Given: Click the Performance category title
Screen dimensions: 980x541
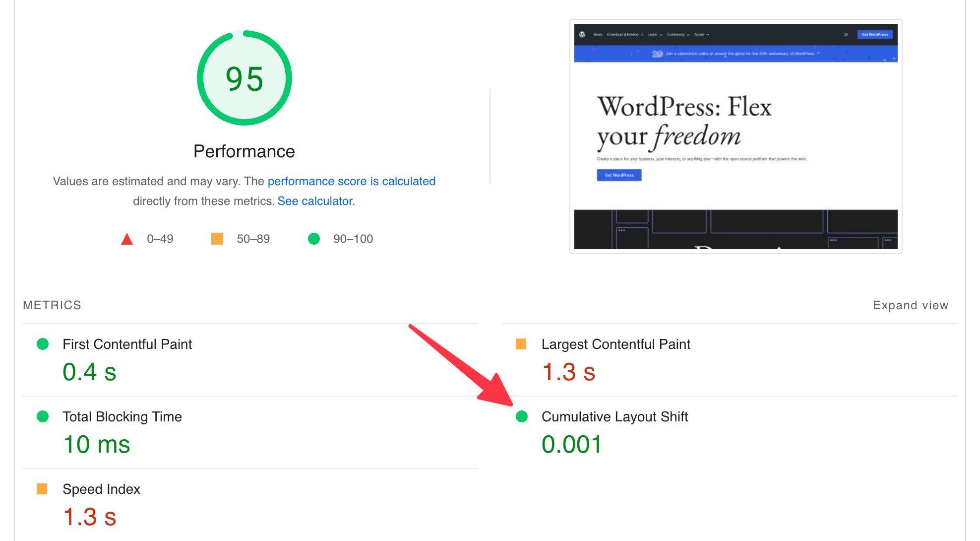Looking at the screenshot, I should [x=244, y=151].
